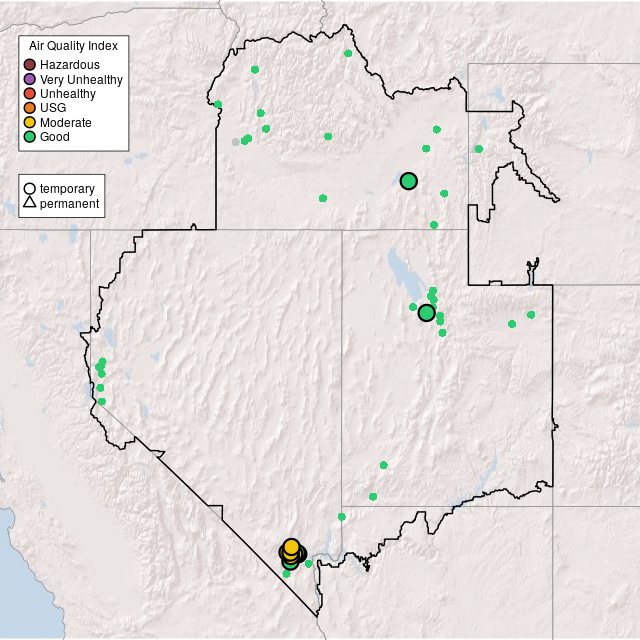Image resolution: width=640 pixels, height=640 pixels.
Task: Open the large green marker southeast of the lake
Action: (x=426, y=313)
